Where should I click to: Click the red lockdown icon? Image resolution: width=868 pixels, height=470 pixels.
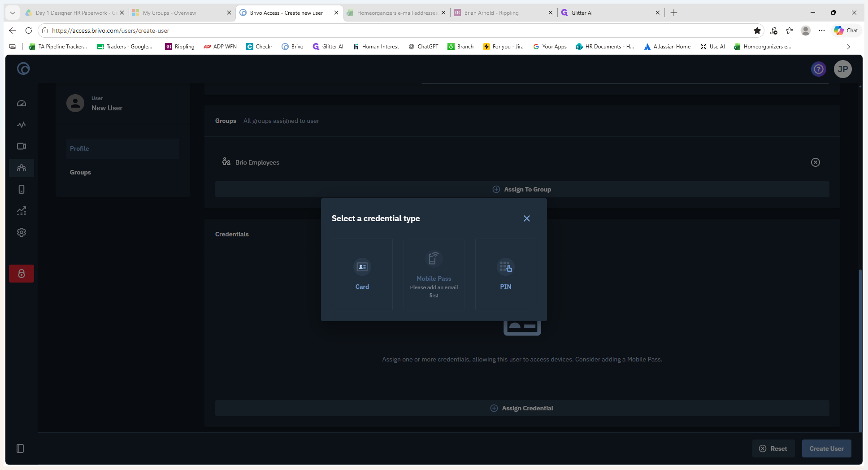(22, 274)
